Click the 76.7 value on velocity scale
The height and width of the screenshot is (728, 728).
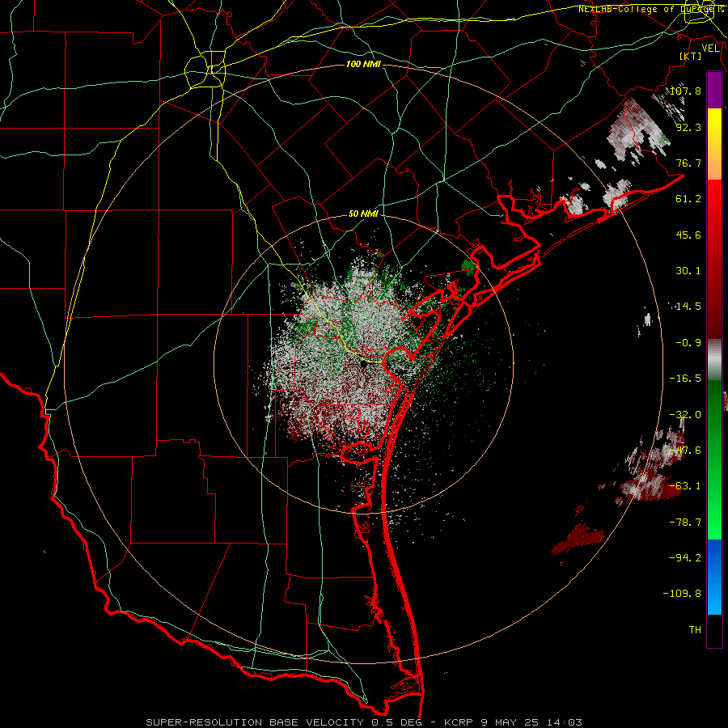(688, 163)
